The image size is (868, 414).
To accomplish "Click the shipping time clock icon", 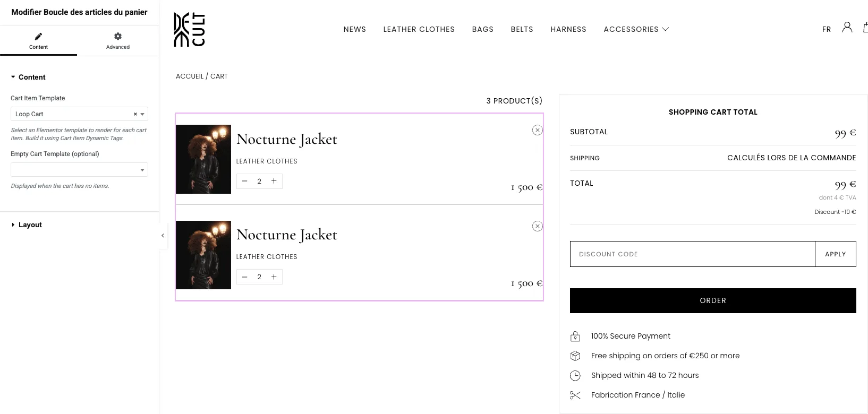I will click(575, 376).
